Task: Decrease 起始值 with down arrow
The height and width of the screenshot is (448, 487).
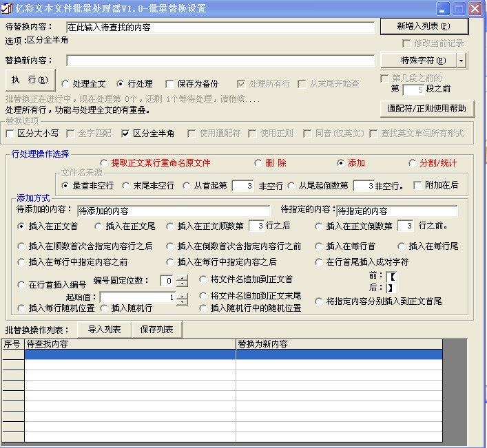Action: click(182, 302)
